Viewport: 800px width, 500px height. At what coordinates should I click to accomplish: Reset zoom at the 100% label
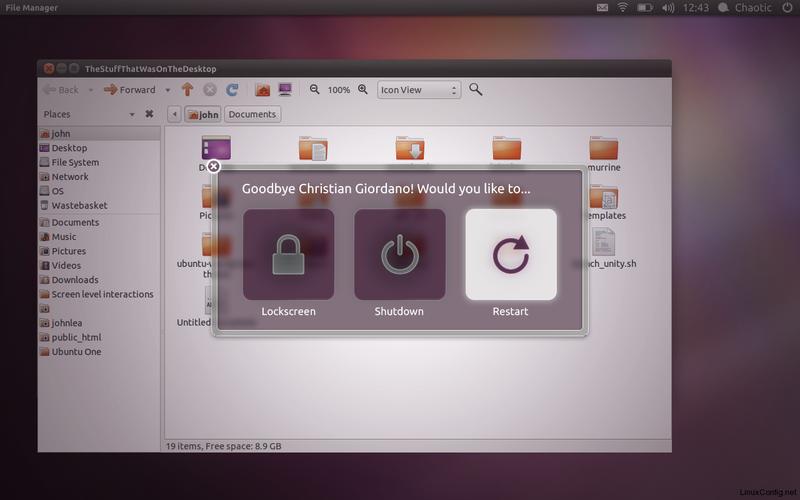click(x=339, y=90)
